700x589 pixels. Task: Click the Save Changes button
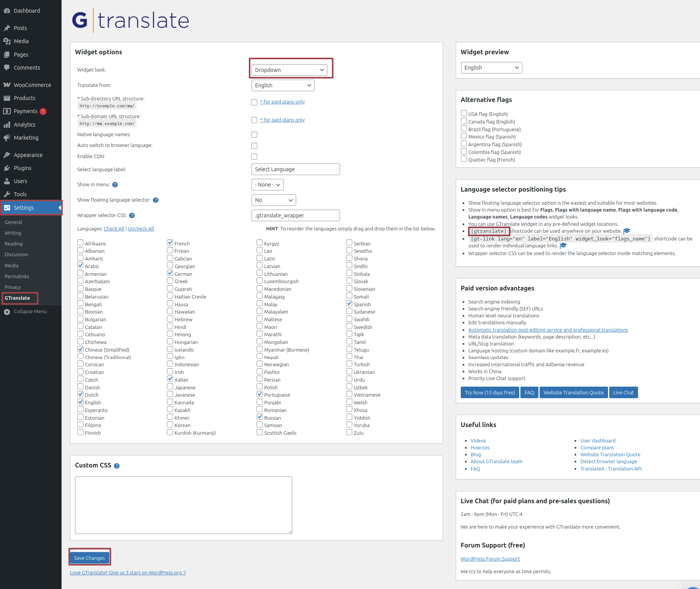90,558
